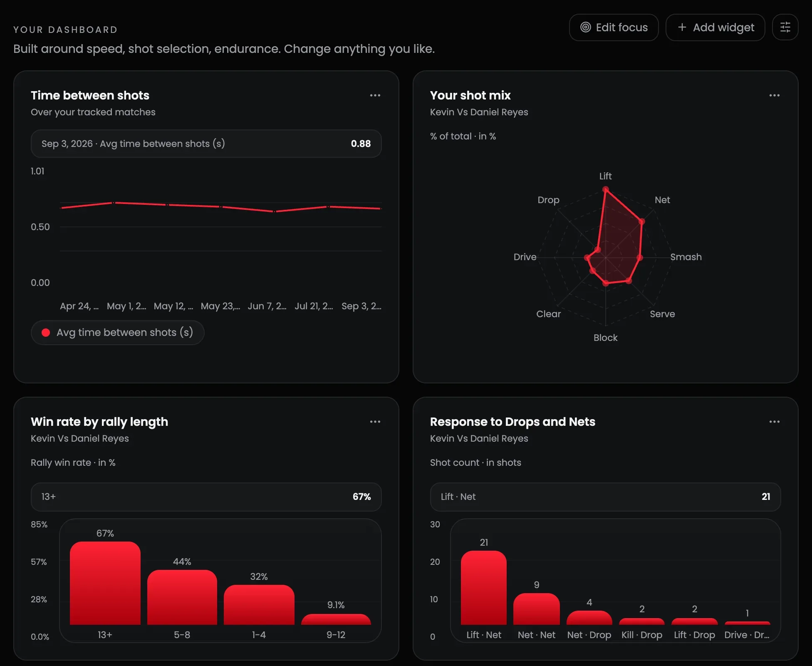This screenshot has height=666, width=812.
Task: Click the Lift · Net 21 summary row
Action: point(605,497)
